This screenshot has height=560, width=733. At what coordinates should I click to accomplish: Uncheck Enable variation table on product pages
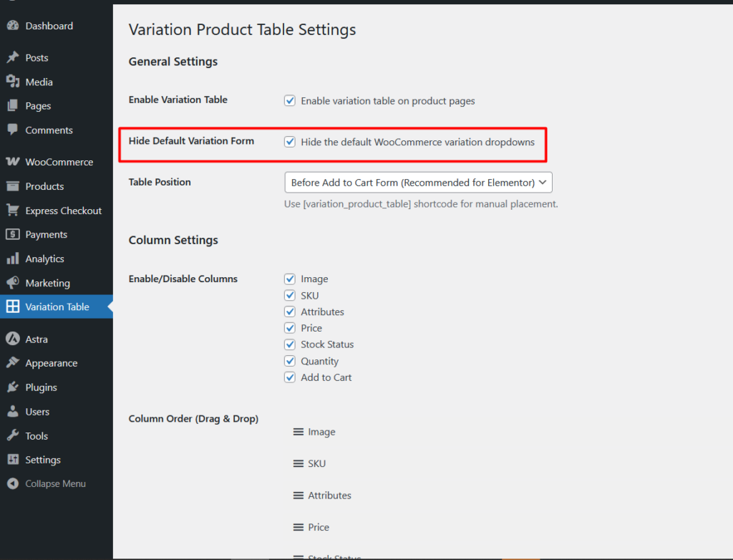[x=290, y=101]
